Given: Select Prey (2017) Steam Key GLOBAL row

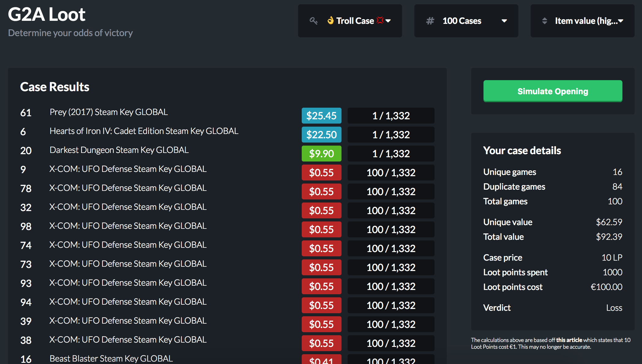Looking at the screenshot, I should pyautogui.click(x=227, y=115).
